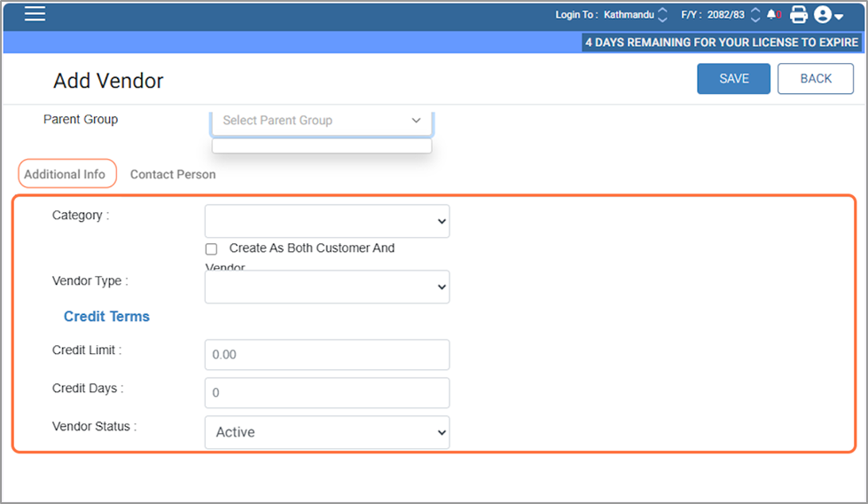Click the Kathmandu login branch selector arrows
Viewport: 868px width, 504px height.
pos(662,14)
